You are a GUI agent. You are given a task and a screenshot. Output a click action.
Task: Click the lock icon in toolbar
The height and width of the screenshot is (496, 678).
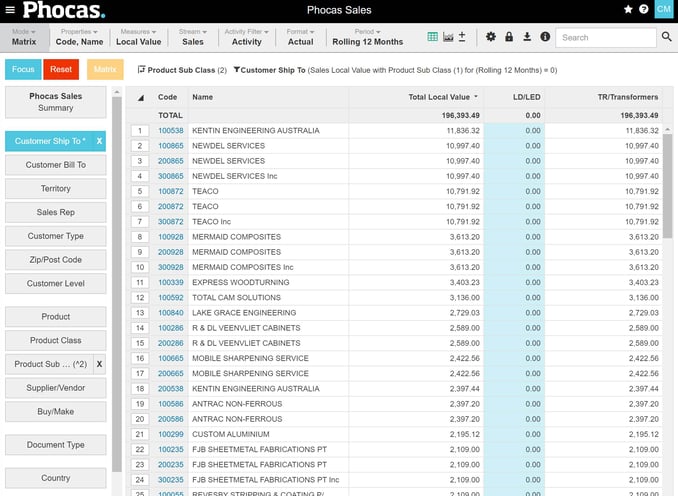click(509, 37)
